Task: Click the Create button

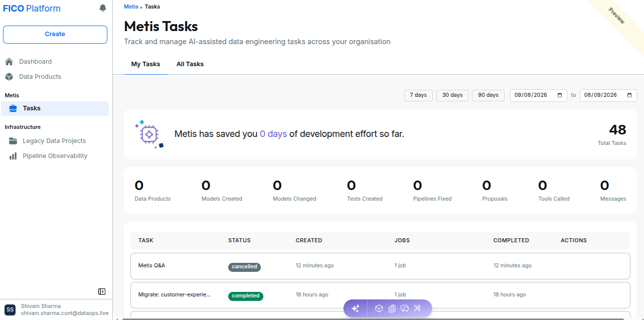Action: coord(55,35)
